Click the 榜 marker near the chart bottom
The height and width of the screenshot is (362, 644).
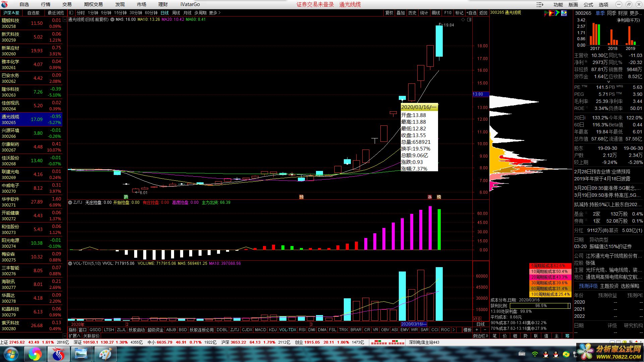(x=439, y=197)
